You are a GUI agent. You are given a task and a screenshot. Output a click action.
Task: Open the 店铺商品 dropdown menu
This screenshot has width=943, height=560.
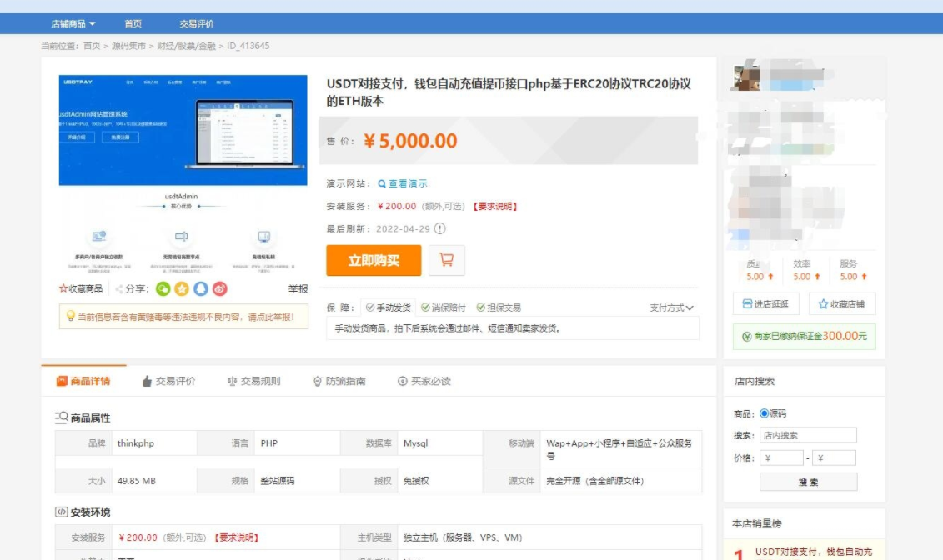point(73,22)
